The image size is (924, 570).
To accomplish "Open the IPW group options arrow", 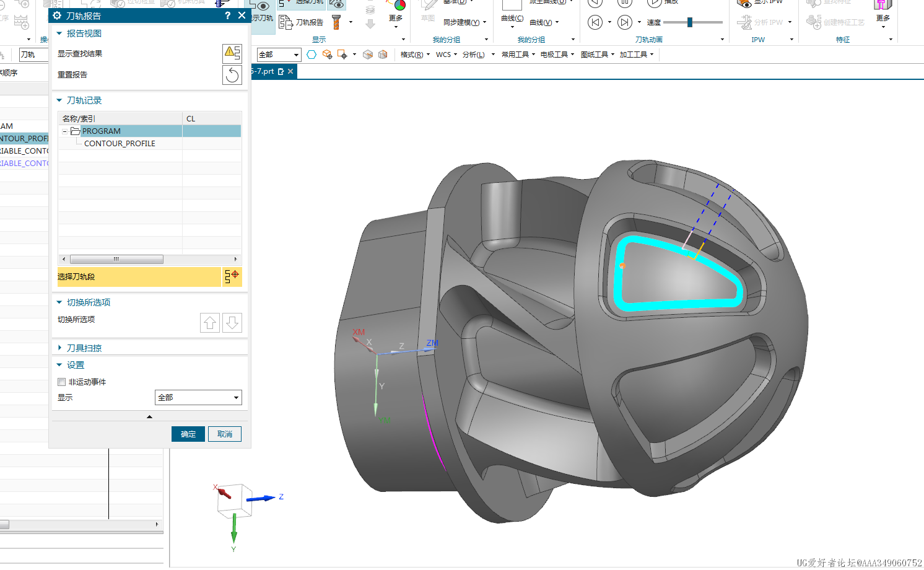I will tap(791, 40).
